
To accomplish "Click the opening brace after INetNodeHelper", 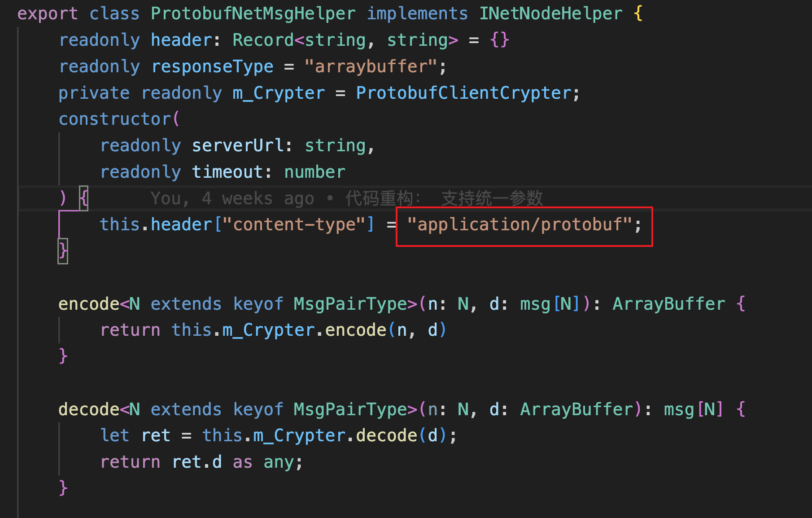I will tap(638, 13).
